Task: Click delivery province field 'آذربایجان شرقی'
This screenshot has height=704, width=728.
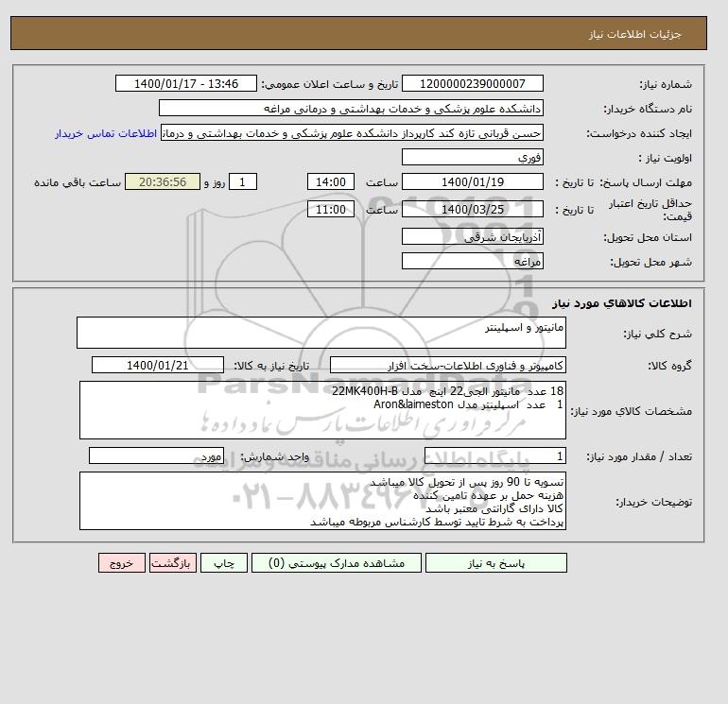Action: 472,236
